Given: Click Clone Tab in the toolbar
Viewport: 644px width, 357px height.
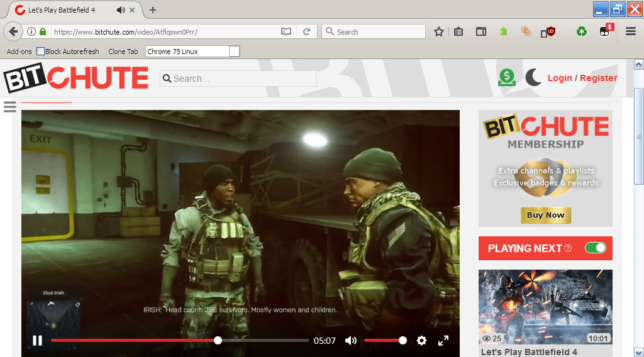Looking at the screenshot, I should 123,52.
